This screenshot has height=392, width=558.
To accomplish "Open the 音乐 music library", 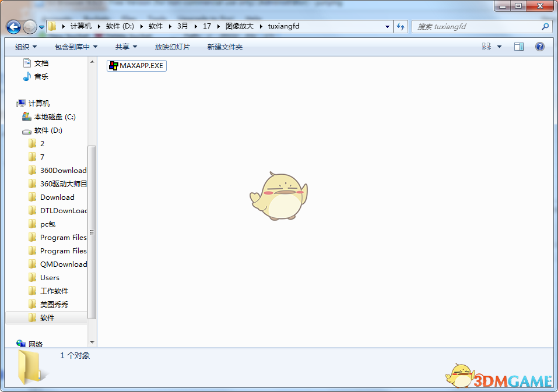I will pyautogui.click(x=41, y=76).
